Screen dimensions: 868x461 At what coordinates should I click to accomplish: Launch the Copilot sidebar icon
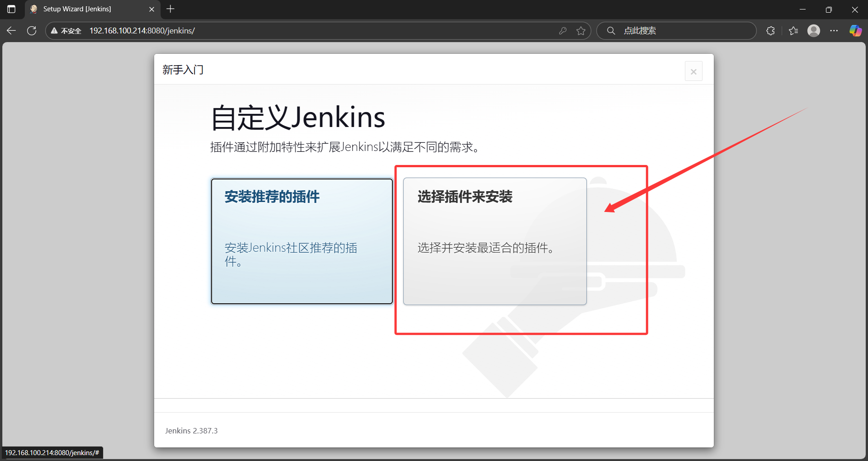tap(855, 31)
